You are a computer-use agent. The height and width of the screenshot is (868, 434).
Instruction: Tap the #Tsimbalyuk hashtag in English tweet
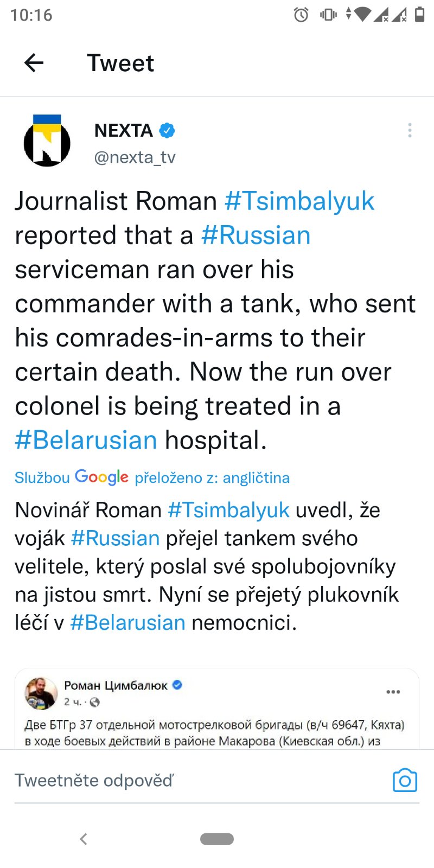tap(299, 201)
